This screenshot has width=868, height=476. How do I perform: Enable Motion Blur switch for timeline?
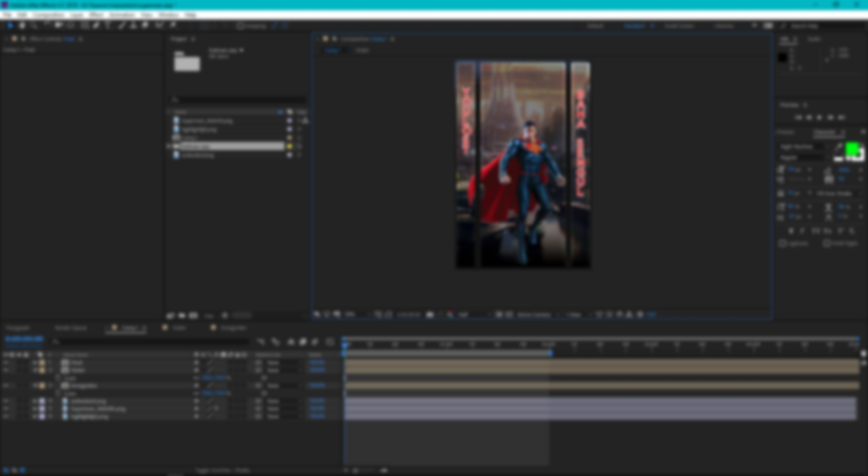click(x=315, y=342)
